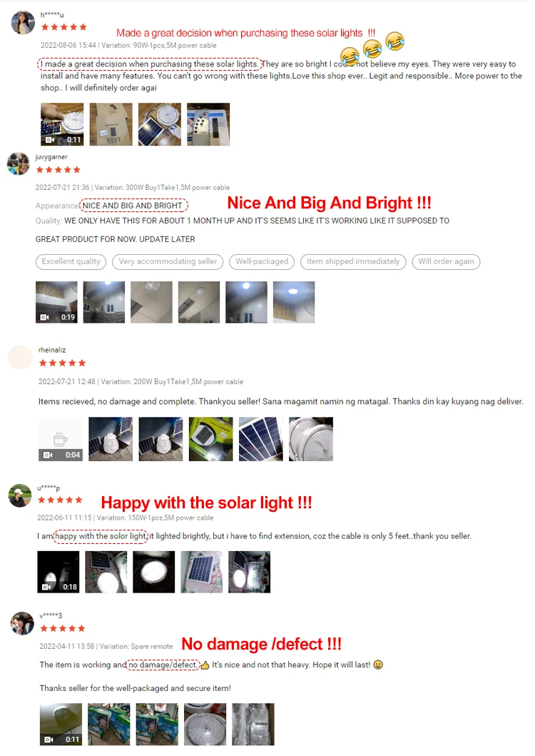The height and width of the screenshot is (756, 535).
Task: Select the 'Excellent quality' tag
Action: pyautogui.click(x=71, y=262)
